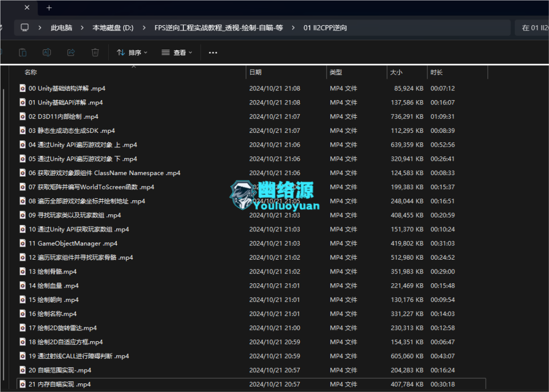Viewport: 549px width, 392px height.
Task: Sort by the 日期 column header
Action: [x=256, y=72]
